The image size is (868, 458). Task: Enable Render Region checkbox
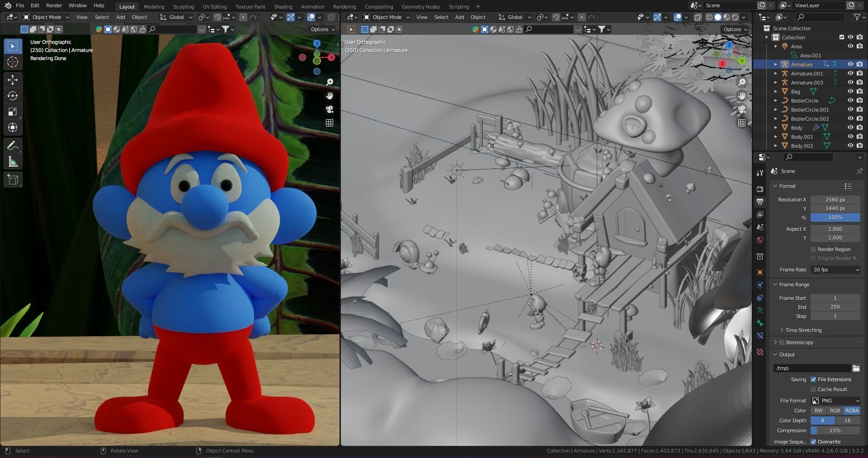click(813, 249)
